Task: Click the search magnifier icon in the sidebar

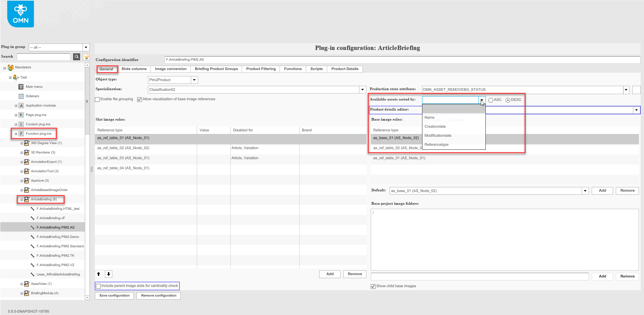Action: click(x=76, y=57)
